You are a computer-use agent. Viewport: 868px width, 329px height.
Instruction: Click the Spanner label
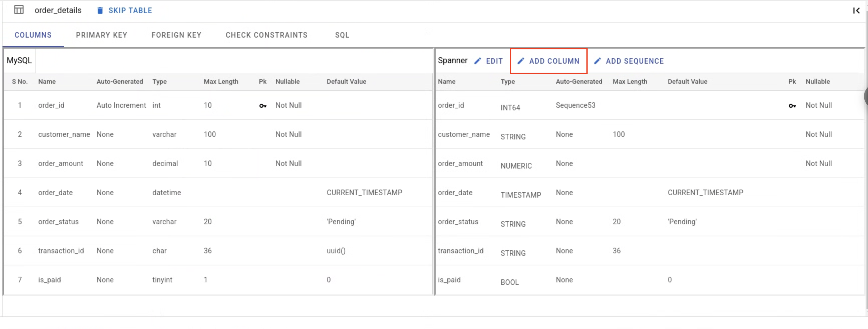pos(453,61)
